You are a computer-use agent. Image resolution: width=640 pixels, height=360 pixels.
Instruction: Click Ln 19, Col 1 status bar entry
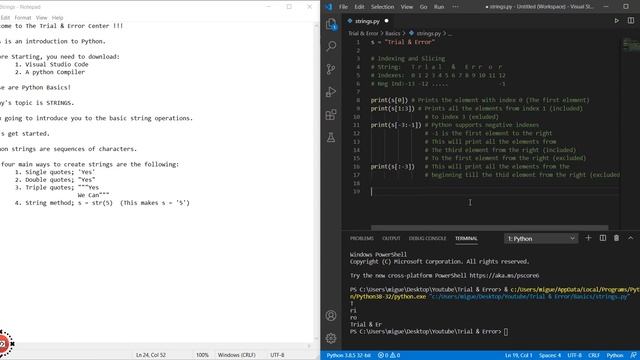pos(518,355)
